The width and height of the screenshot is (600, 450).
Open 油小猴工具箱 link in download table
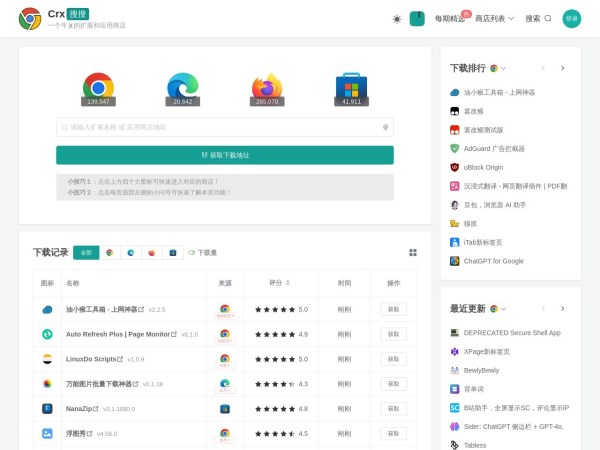pyautogui.click(x=105, y=309)
